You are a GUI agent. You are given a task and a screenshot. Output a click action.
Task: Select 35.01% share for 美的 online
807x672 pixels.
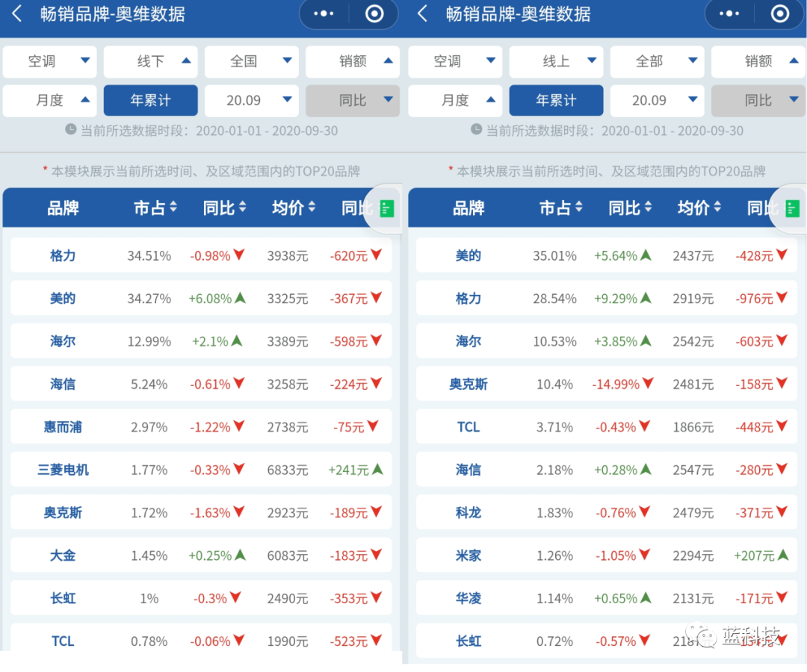coord(554,255)
